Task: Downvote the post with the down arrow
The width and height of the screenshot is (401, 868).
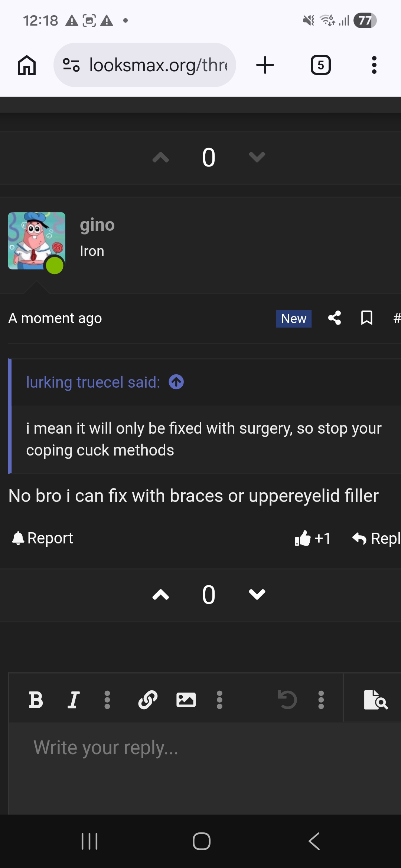Action: [x=256, y=595]
